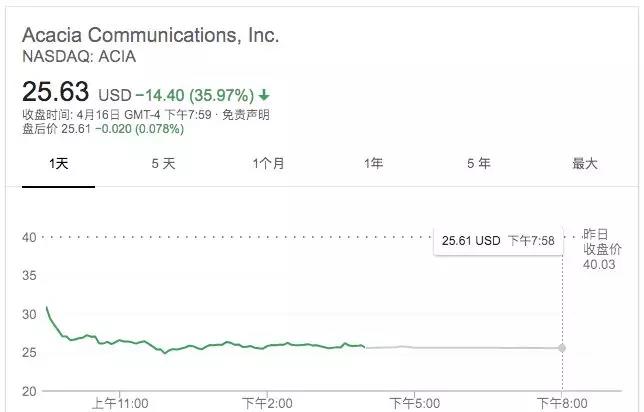Click the 25.61 USD price tooltip

498,240
